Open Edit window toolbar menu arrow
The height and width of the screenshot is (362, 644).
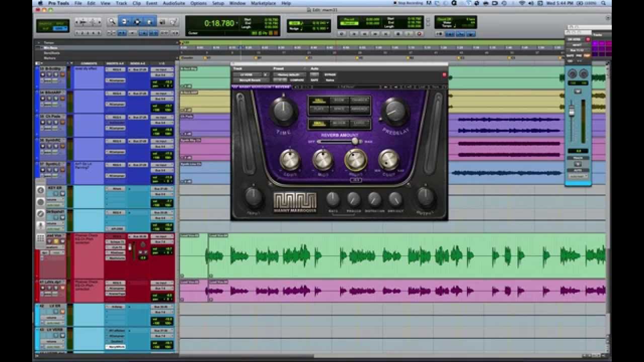tap(608, 18)
